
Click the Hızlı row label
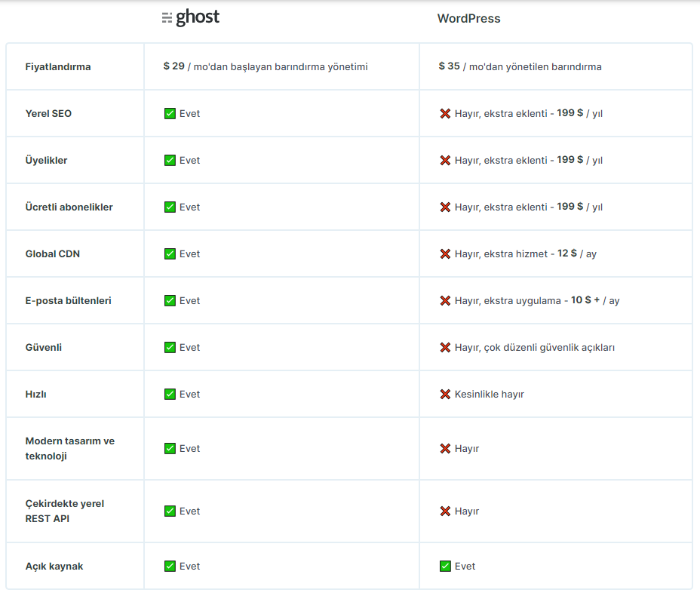pyautogui.click(x=35, y=395)
